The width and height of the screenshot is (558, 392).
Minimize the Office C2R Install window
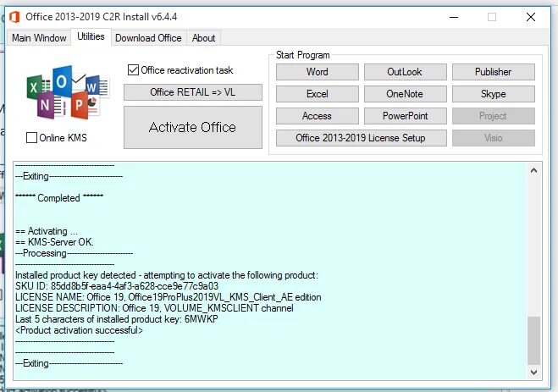click(454, 17)
